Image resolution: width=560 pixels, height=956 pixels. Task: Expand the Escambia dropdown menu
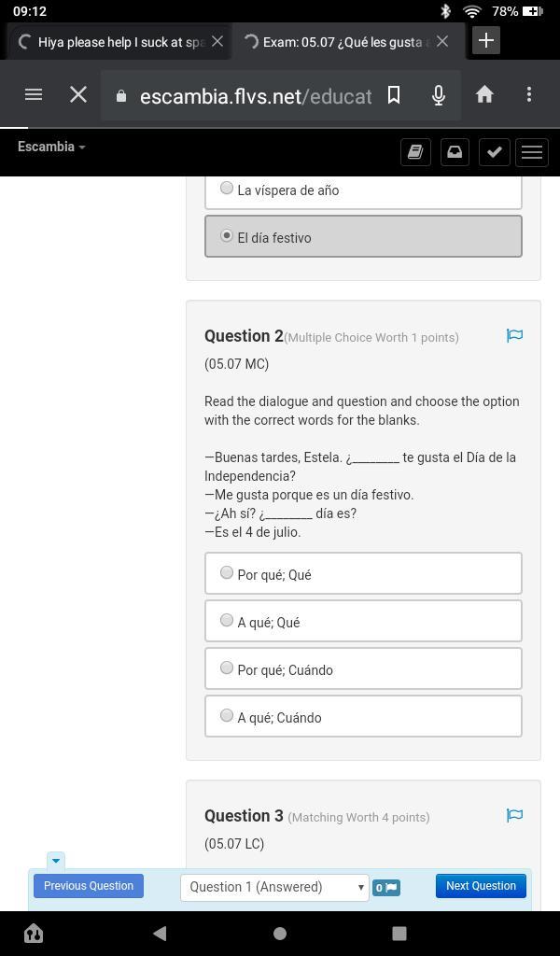[51, 147]
